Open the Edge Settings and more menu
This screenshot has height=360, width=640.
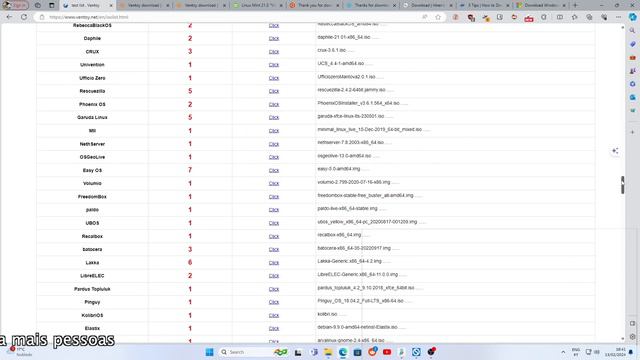pyautogui.click(x=618, y=17)
